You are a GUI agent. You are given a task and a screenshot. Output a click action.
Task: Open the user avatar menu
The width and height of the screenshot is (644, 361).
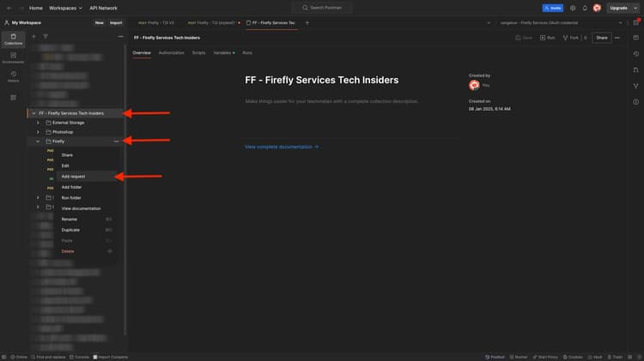coord(597,8)
